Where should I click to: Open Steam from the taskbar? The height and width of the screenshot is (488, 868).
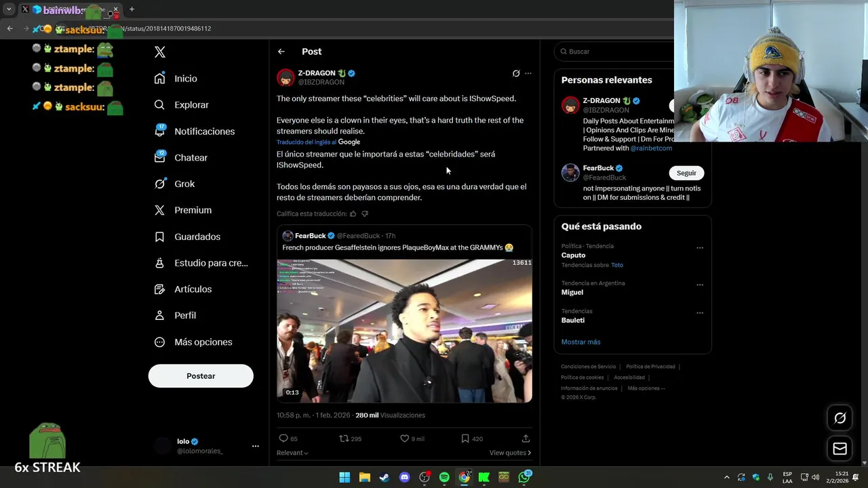coord(384,477)
